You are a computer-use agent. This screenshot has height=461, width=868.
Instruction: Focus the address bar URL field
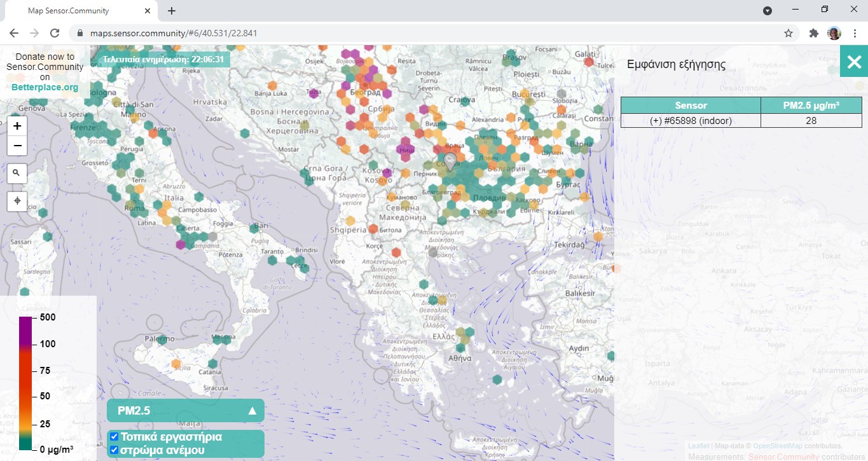[432, 33]
